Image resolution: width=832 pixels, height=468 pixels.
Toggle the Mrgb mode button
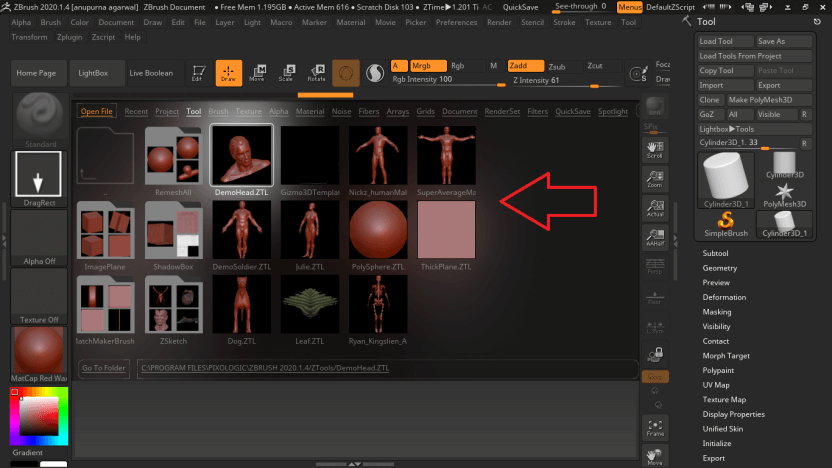pos(428,66)
